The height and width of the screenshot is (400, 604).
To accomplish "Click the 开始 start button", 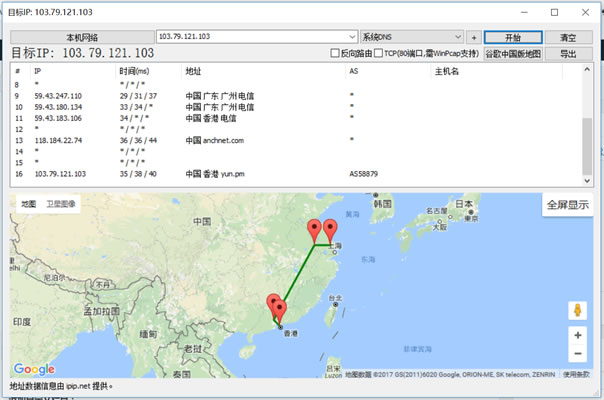I will click(512, 37).
